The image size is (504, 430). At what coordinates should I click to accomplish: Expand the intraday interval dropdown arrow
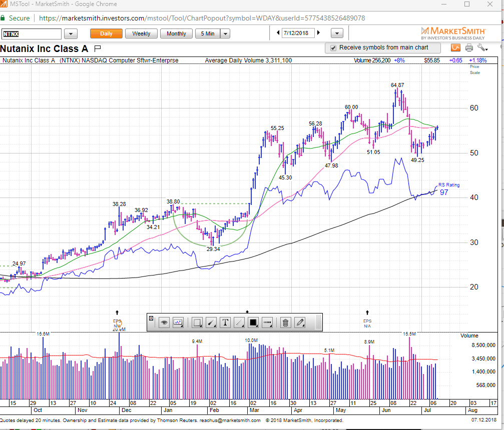click(x=225, y=33)
